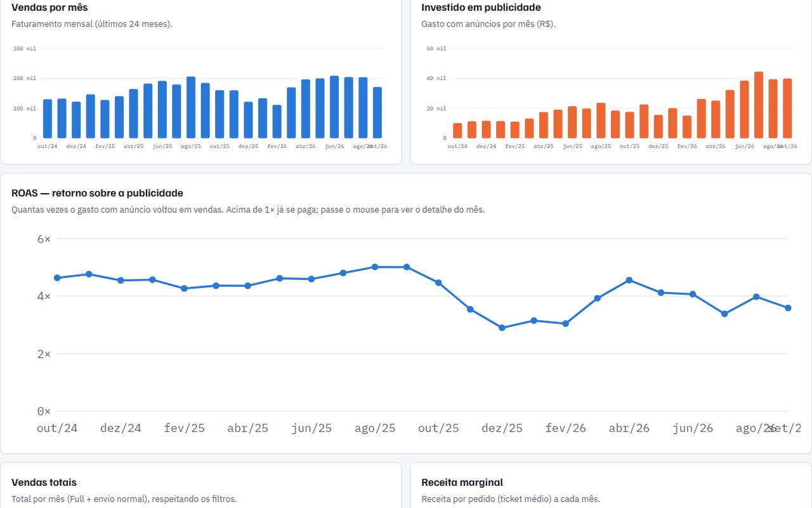The width and height of the screenshot is (812, 508).
Task: Click the "6×" label on ROAS axis
Action: pyautogui.click(x=44, y=239)
